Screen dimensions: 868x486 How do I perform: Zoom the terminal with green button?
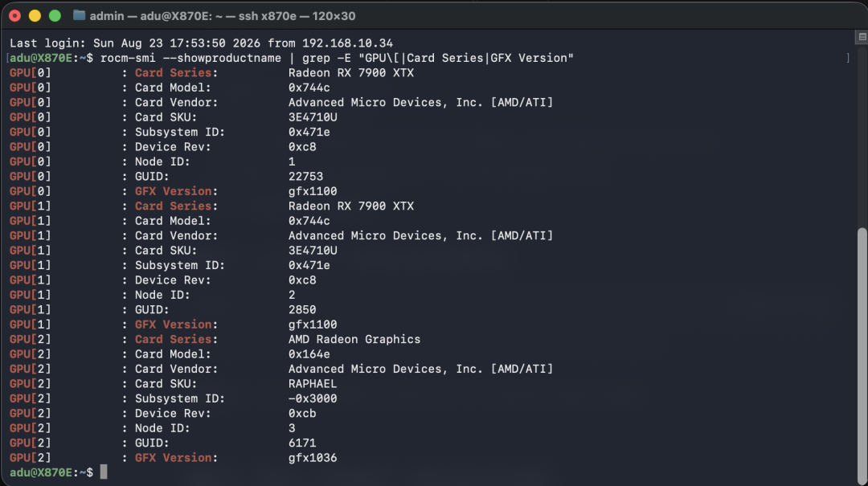tap(55, 16)
